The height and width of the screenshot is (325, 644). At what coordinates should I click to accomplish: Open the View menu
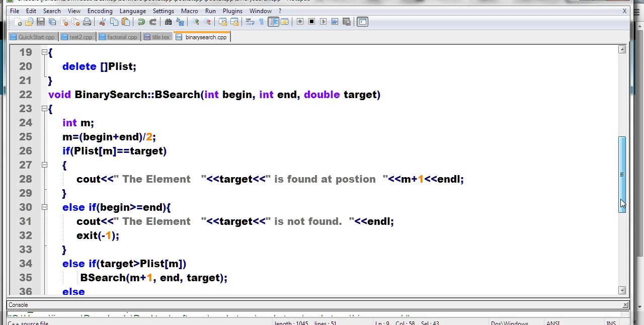tap(74, 11)
